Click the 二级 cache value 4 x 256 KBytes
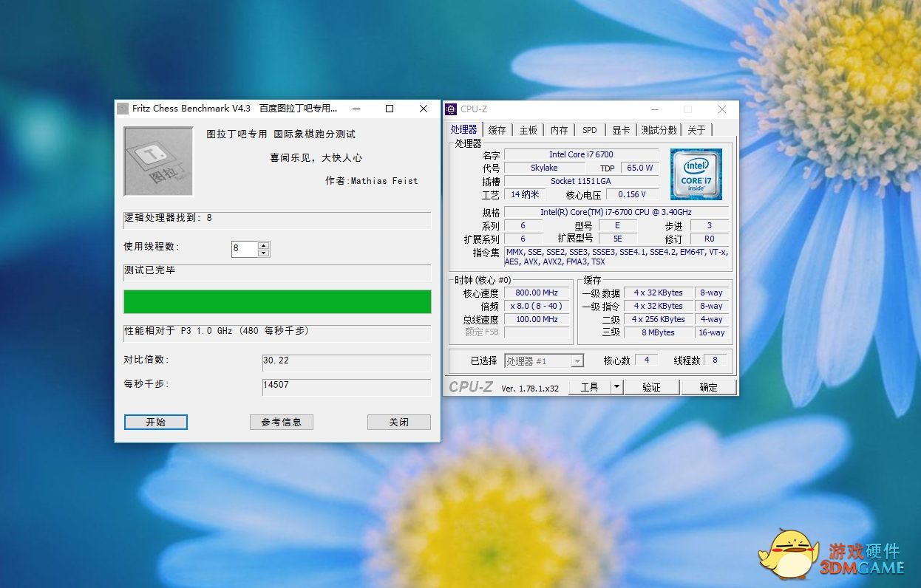 659,319
